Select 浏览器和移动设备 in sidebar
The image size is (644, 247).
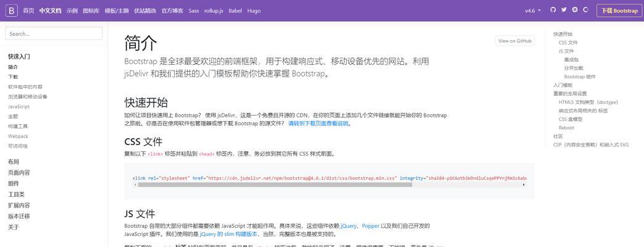point(28,96)
